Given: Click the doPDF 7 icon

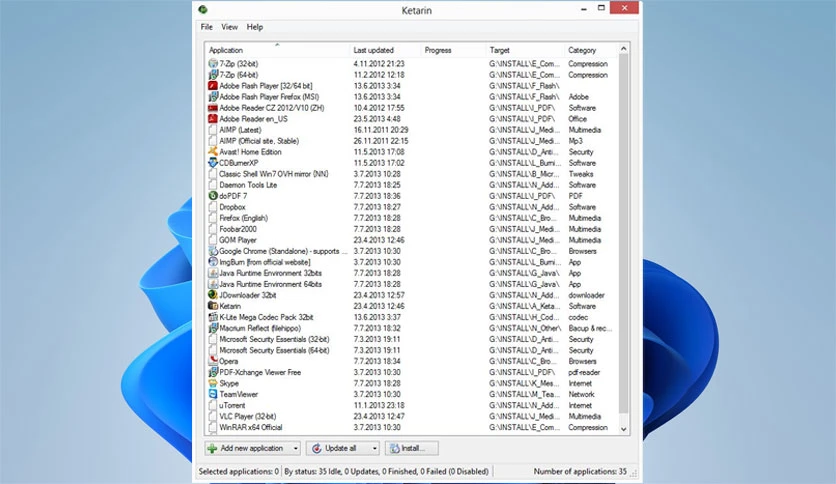Looking at the screenshot, I should 213,196.
